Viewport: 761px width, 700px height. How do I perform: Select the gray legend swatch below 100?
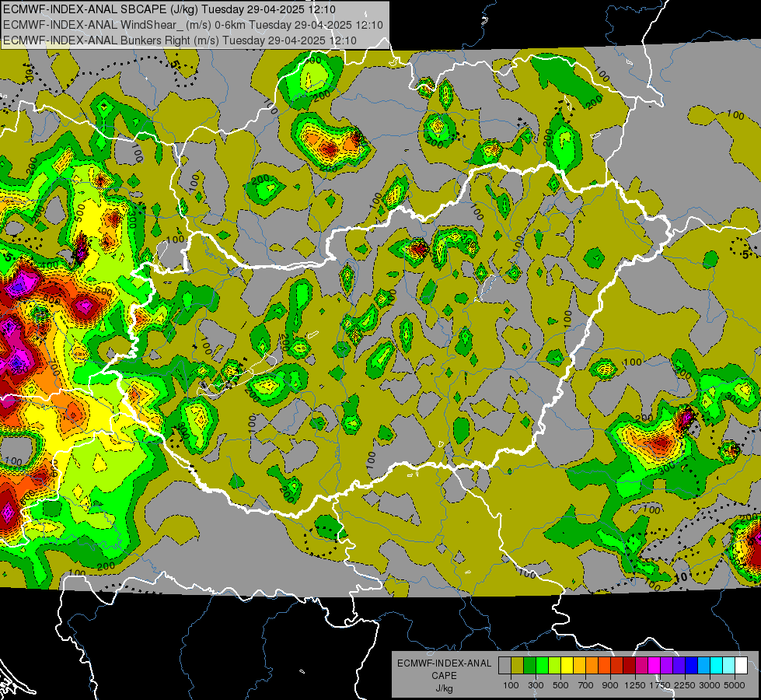coord(504,666)
